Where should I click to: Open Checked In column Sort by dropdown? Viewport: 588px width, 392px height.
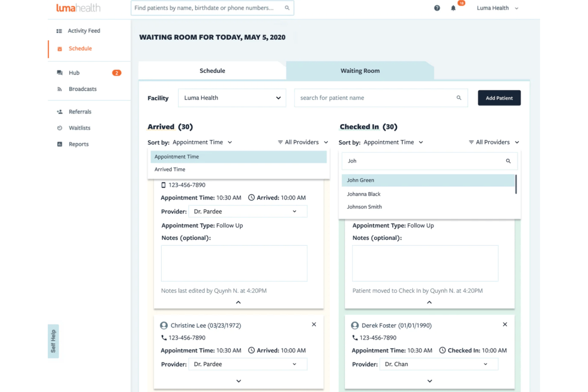393,142
